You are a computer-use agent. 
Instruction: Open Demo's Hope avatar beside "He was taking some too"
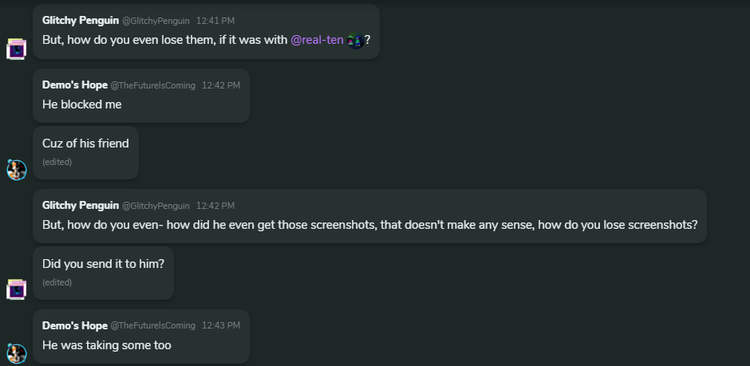click(x=16, y=354)
